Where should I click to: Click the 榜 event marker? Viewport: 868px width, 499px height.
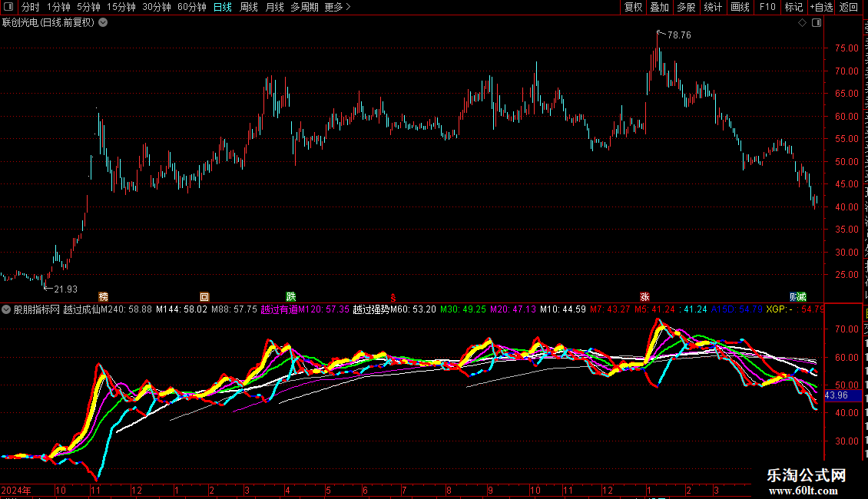point(103,296)
